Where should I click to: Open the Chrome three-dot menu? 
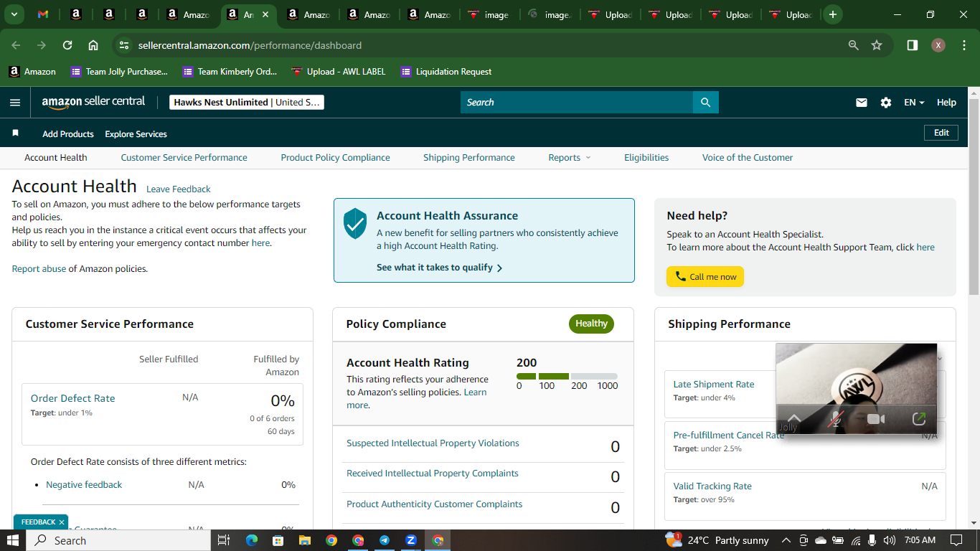(963, 45)
